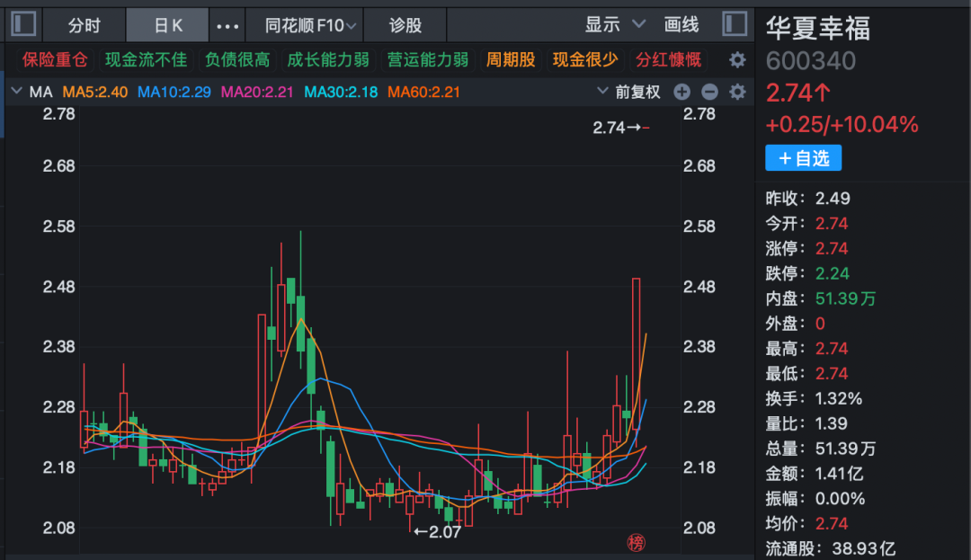971x560 pixels.
Task: Toggle the left sidebar panel icon
Action: click(24, 24)
